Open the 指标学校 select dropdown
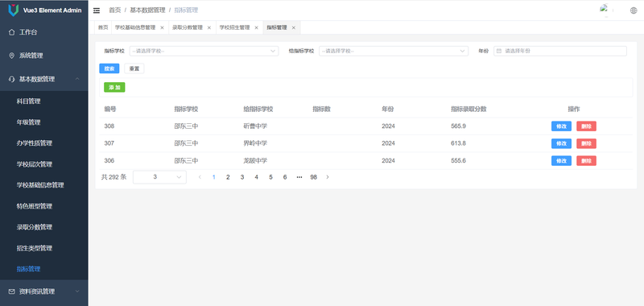 204,51
